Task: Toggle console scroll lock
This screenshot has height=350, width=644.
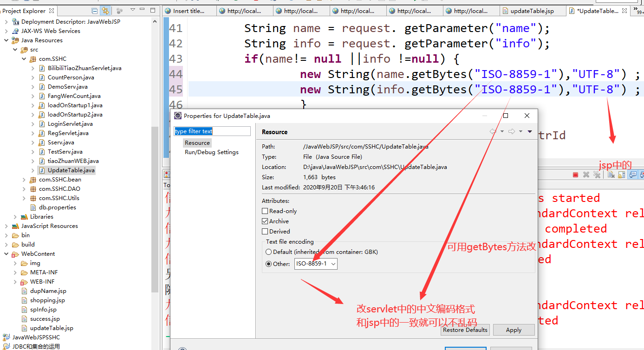Action: coord(621,175)
